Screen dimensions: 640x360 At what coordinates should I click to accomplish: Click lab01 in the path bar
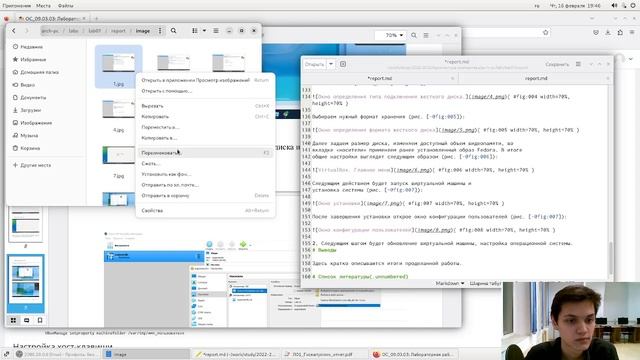[94, 31]
